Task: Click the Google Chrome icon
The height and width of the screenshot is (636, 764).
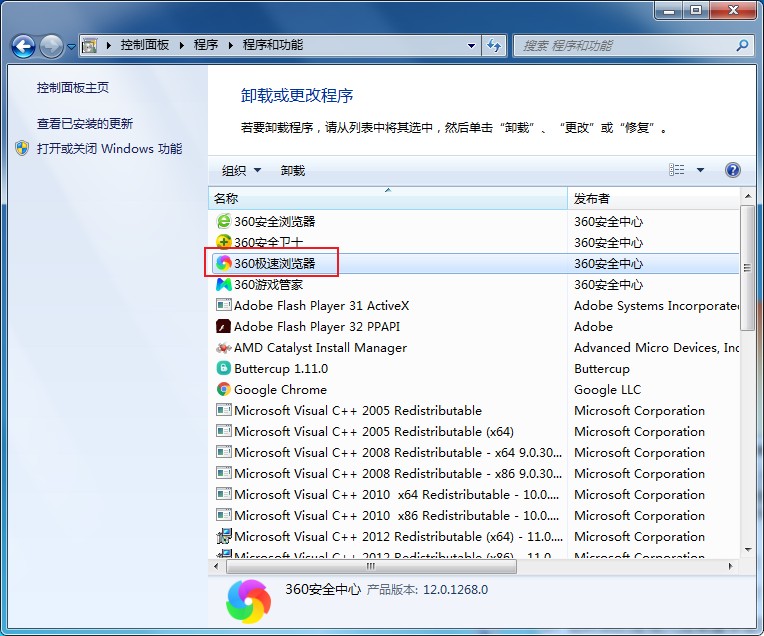Action: coord(223,389)
